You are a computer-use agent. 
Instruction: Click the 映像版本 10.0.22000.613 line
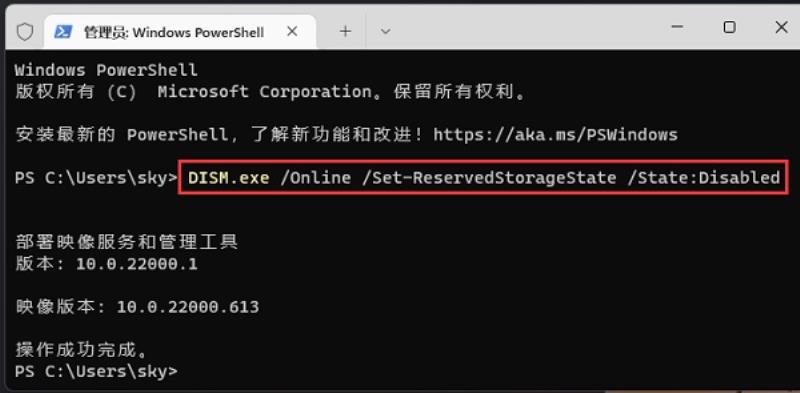137,307
